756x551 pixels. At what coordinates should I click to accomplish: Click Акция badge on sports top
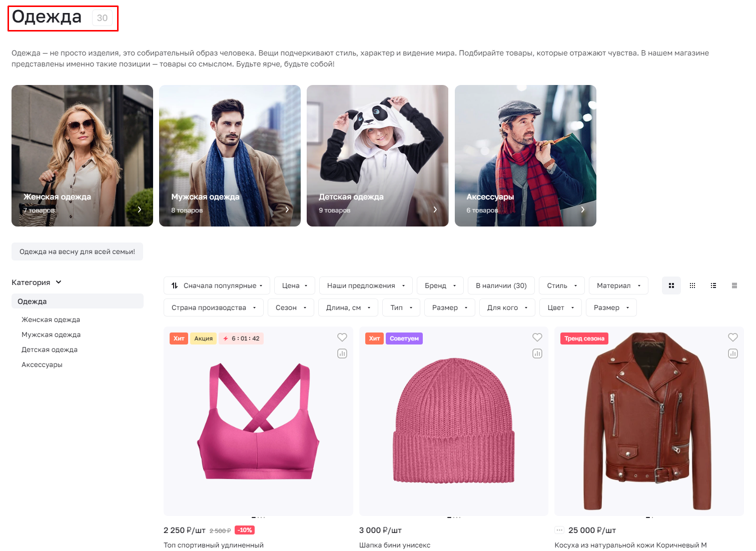203,338
